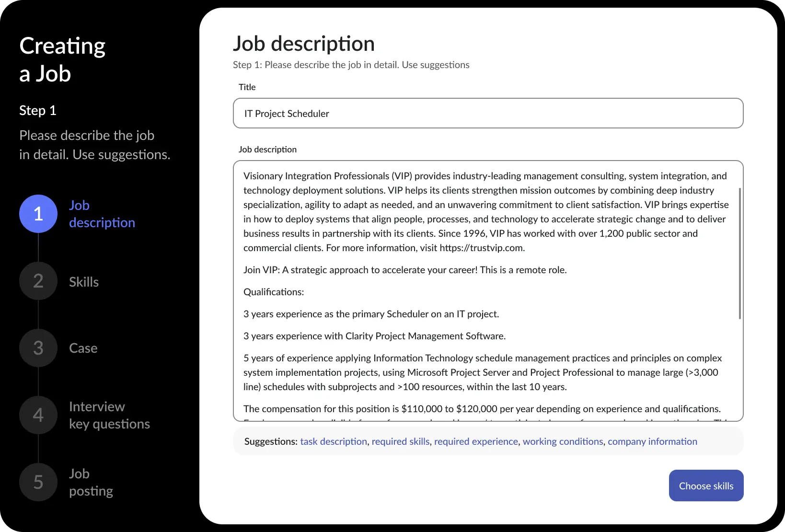Insert the required experience suggestion

(475, 441)
